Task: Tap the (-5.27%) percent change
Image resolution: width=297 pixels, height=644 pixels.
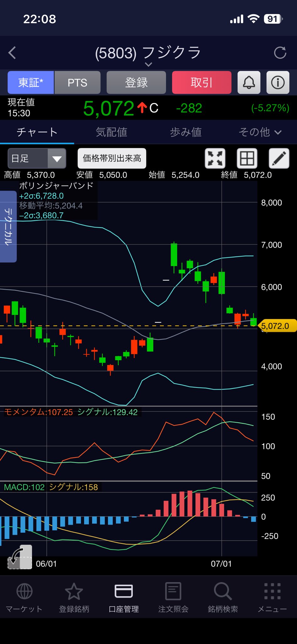Action: coord(270,108)
